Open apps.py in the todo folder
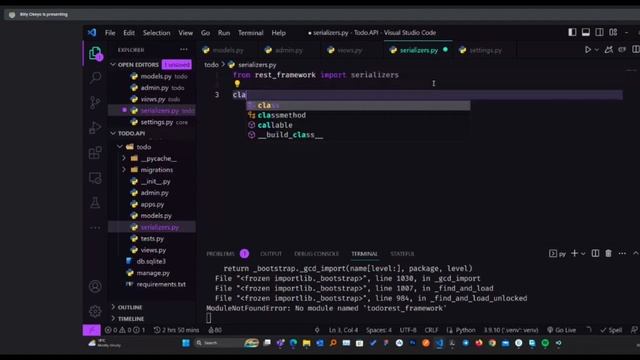The height and width of the screenshot is (360, 640). point(152,204)
